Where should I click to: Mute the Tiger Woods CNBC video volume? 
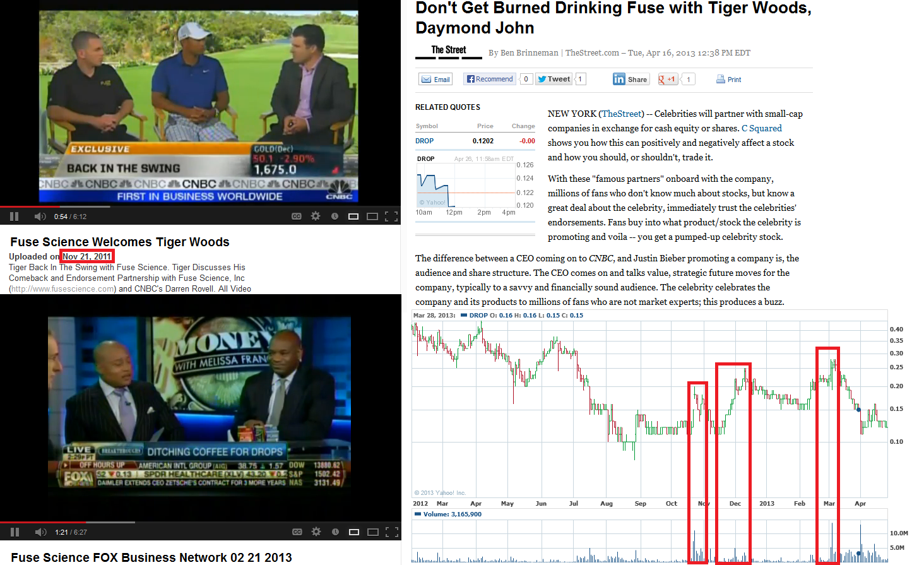[x=40, y=217]
